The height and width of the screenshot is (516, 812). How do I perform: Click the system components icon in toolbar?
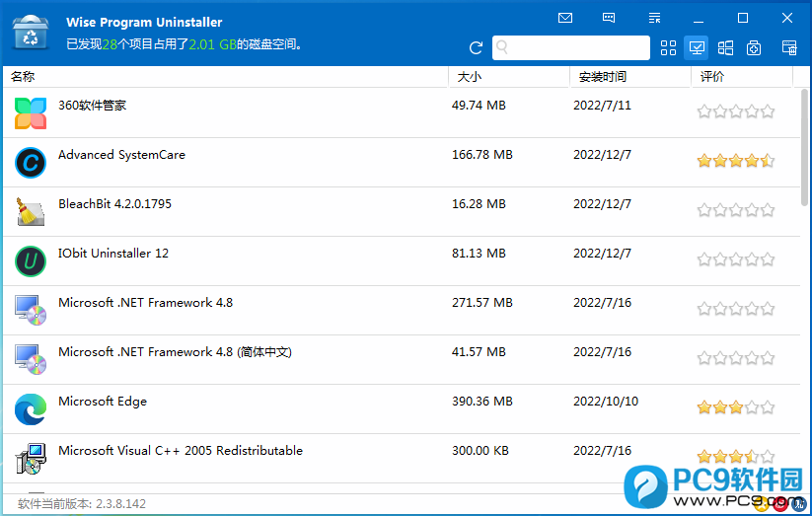(754, 48)
